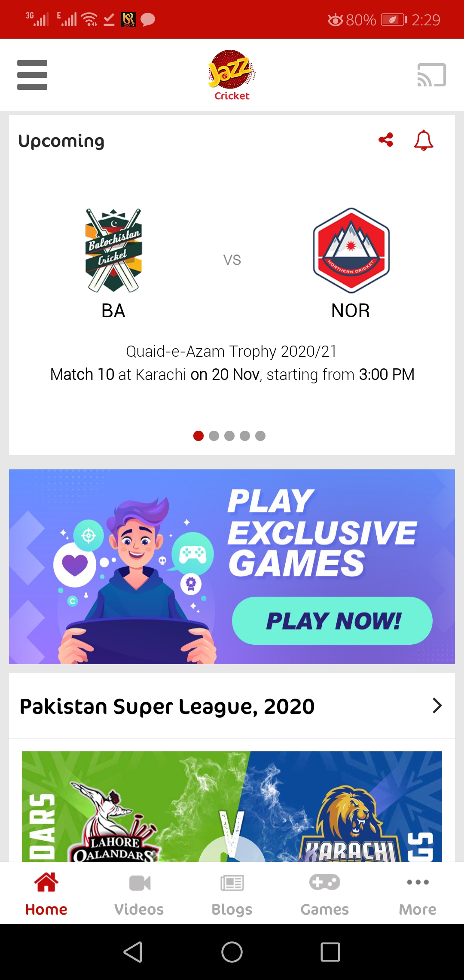Select the third carousel page dot
This screenshot has width=464, height=980.
[x=229, y=436]
